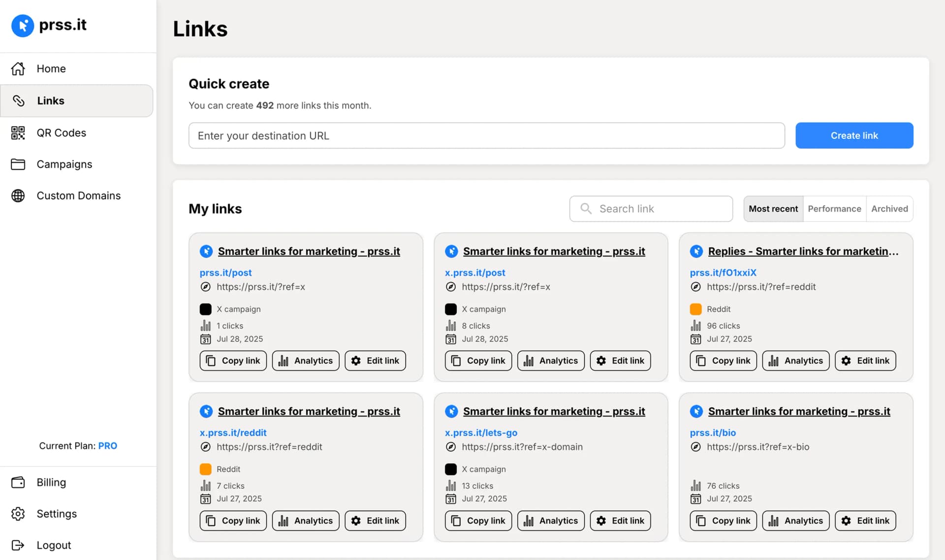Click the Settings gear icon
This screenshot has height=560, width=945.
18,514
